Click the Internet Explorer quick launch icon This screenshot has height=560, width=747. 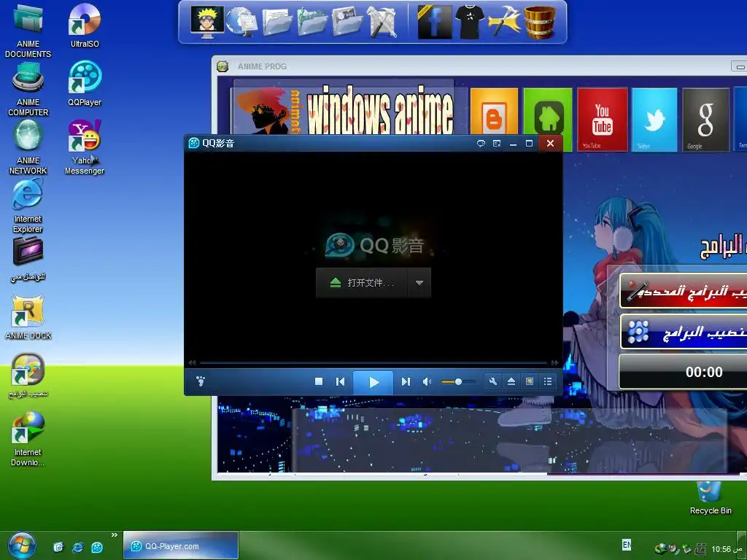click(77, 547)
